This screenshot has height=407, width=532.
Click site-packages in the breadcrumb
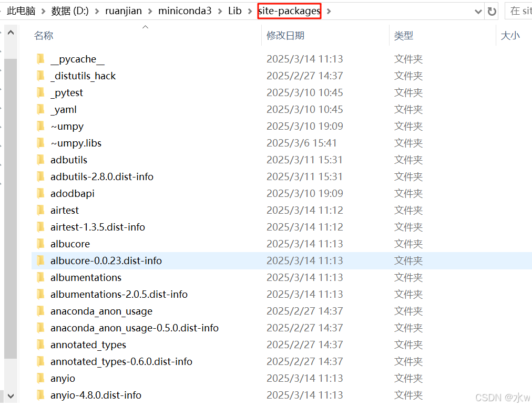[289, 11]
